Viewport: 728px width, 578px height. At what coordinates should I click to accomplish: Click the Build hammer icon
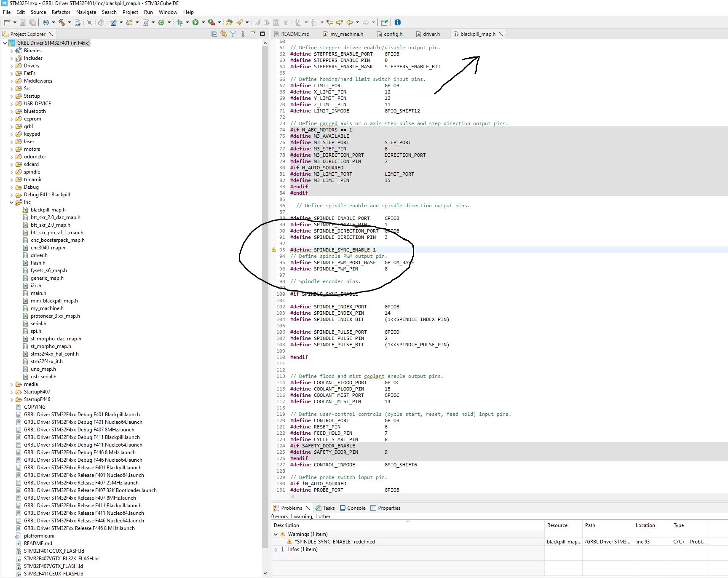click(62, 22)
